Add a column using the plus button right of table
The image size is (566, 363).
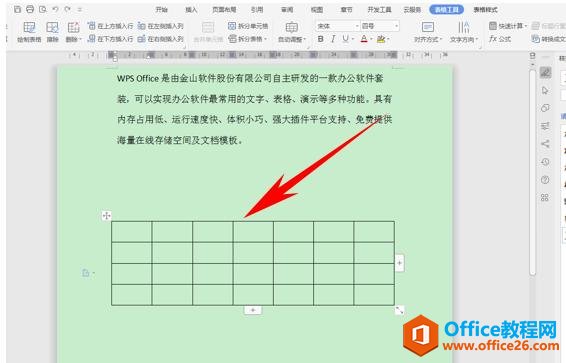pos(400,263)
